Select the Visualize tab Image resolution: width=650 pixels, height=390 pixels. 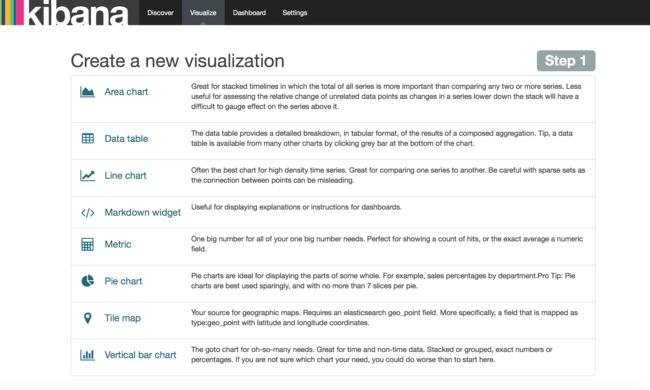[203, 12]
